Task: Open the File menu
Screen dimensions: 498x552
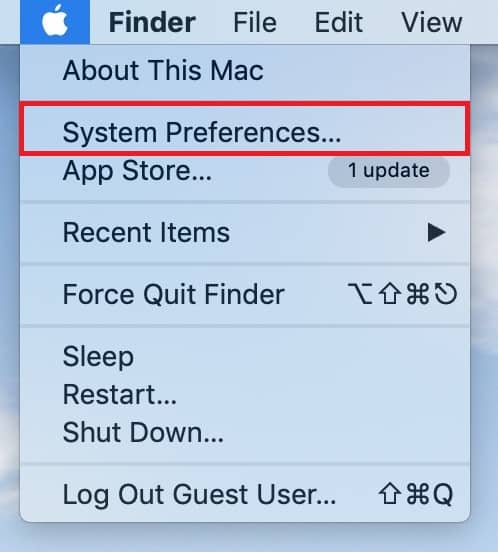Action: click(255, 23)
